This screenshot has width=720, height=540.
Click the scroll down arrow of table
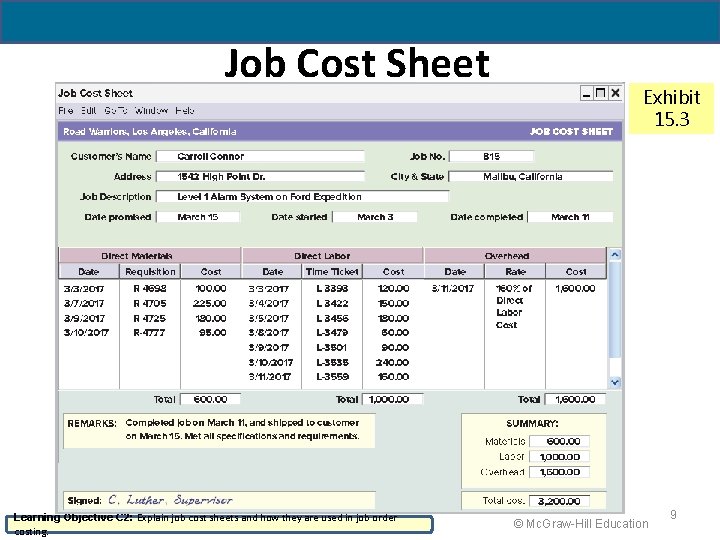click(615, 382)
